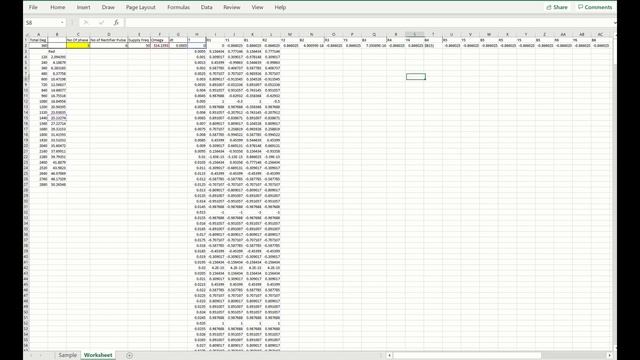The width and height of the screenshot is (640, 360).
Task: Click the horizontal scrollbar right arrow
Action: click(610, 356)
